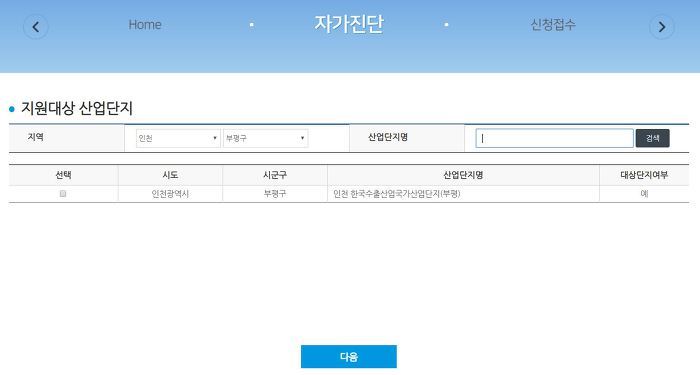Click the 선택 column header
This screenshot has height=375, width=700.
[63, 175]
